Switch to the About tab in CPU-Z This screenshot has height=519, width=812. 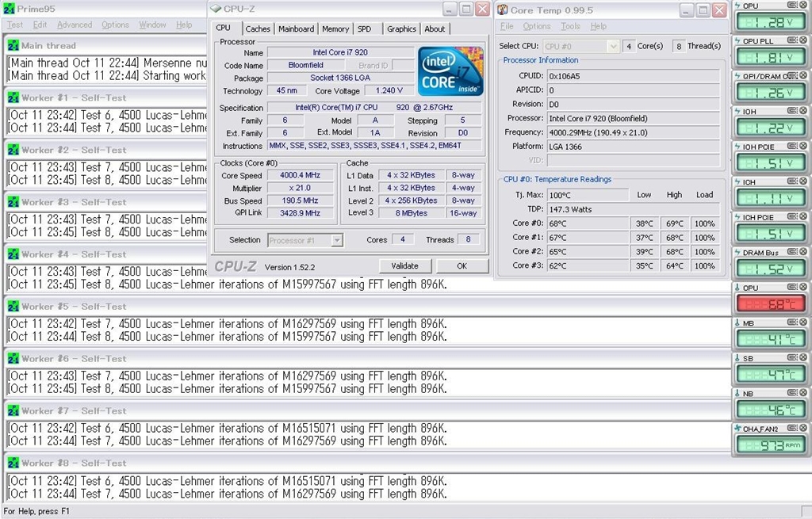(x=435, y=29)
